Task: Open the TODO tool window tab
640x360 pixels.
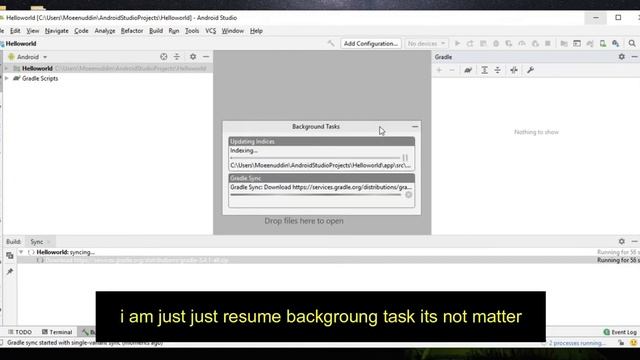Action: click(x=20, y=332)
